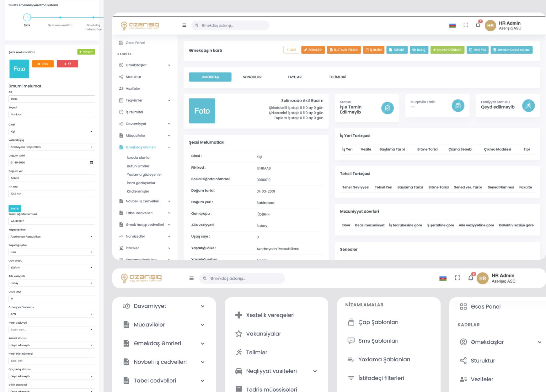
Task: Switch to the FAYLLARI tab
Action: point(295,77)
